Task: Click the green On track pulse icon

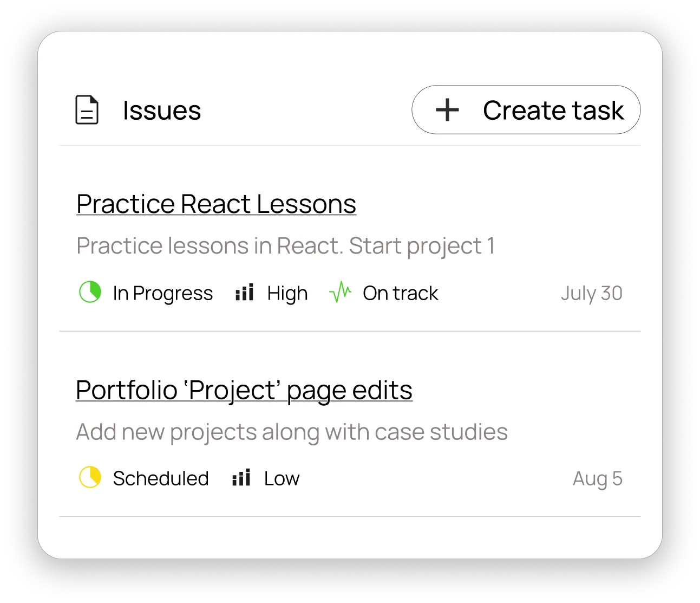Action: 341,293
